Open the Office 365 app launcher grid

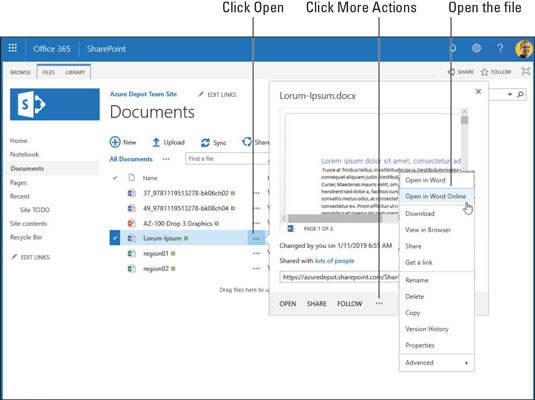[13, 48]
